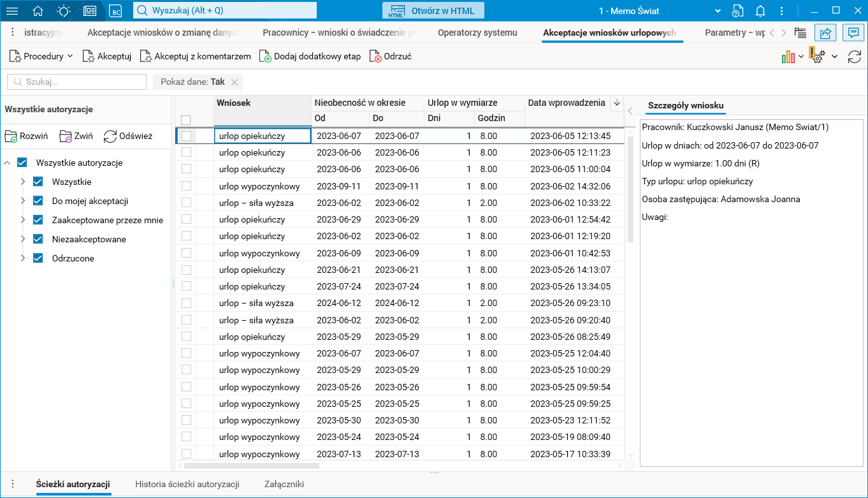Click the Otwórz w HTML button
The width and height of the screenshot is (868, 498).
(433, 11)
